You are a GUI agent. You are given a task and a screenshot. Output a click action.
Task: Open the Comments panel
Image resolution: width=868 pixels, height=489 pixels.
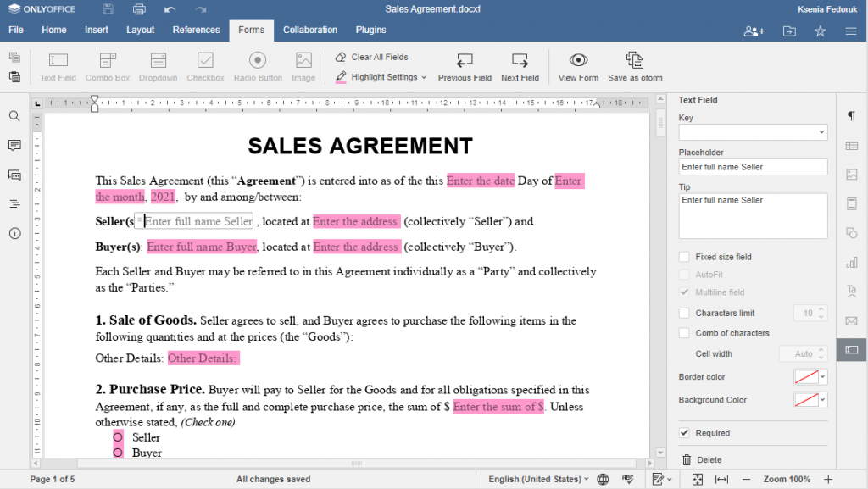point(14,145)
